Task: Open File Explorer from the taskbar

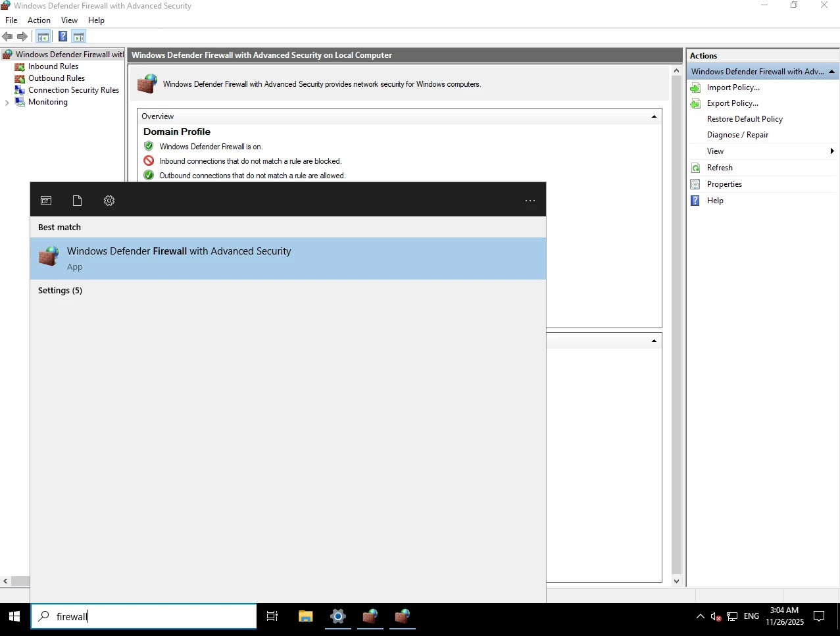Action: tap(305, 616)
